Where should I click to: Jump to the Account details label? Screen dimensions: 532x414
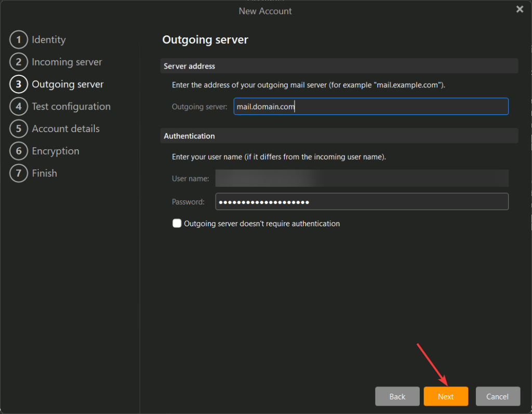click(x=65, y=129)
